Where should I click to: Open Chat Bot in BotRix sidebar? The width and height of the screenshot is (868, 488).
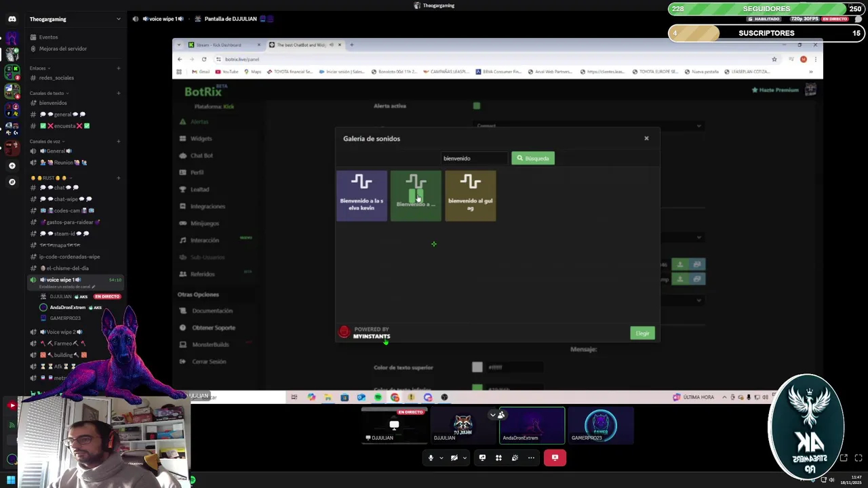(x=201, y=156)
